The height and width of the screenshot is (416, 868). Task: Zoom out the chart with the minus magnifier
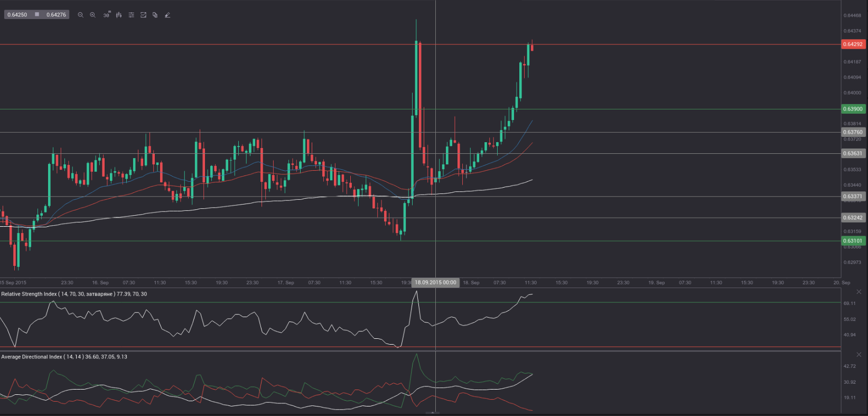click(81, 15)
